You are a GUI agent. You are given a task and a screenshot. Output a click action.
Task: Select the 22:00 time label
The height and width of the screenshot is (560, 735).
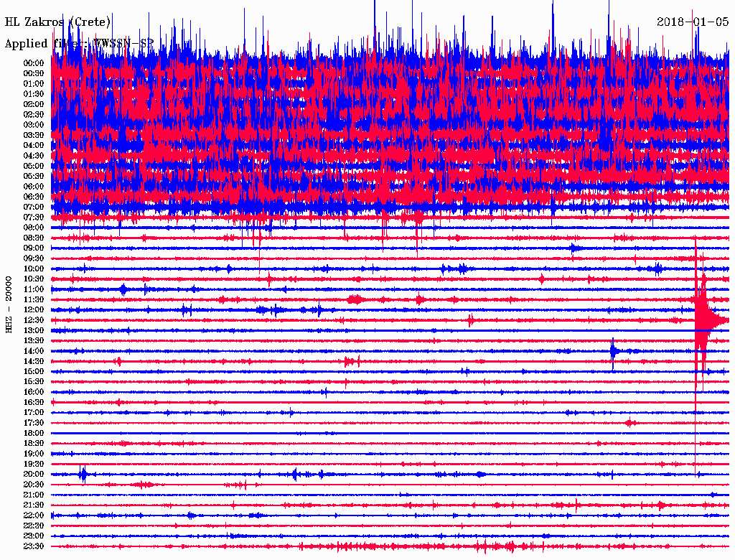[x=34, y=516]
